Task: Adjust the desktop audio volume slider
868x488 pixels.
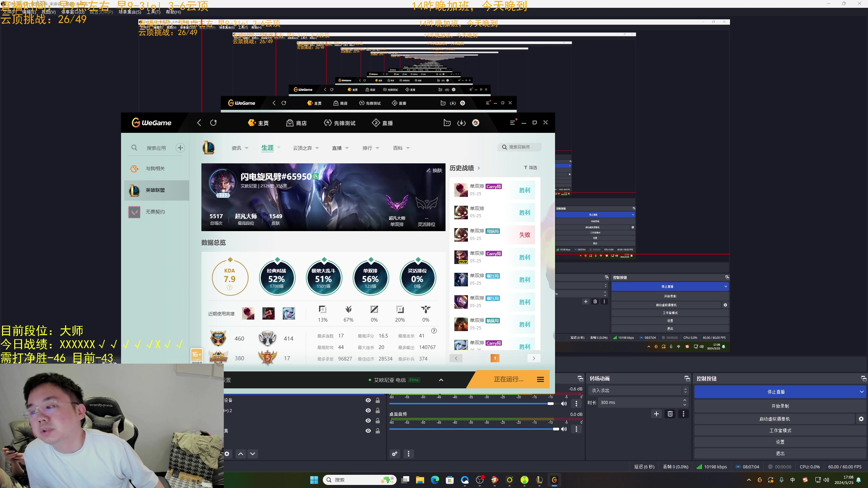Action: tap(474, 429)
